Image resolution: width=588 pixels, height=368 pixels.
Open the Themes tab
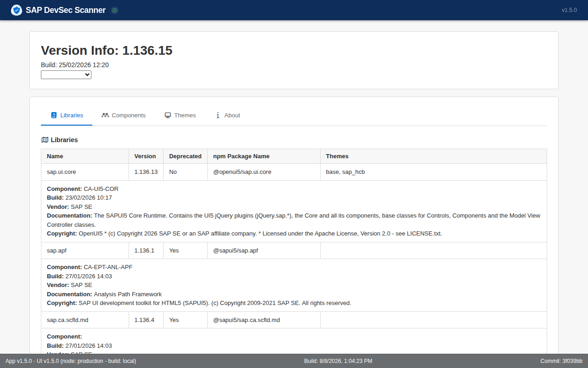pyautogui.click(x=180, y=115)
